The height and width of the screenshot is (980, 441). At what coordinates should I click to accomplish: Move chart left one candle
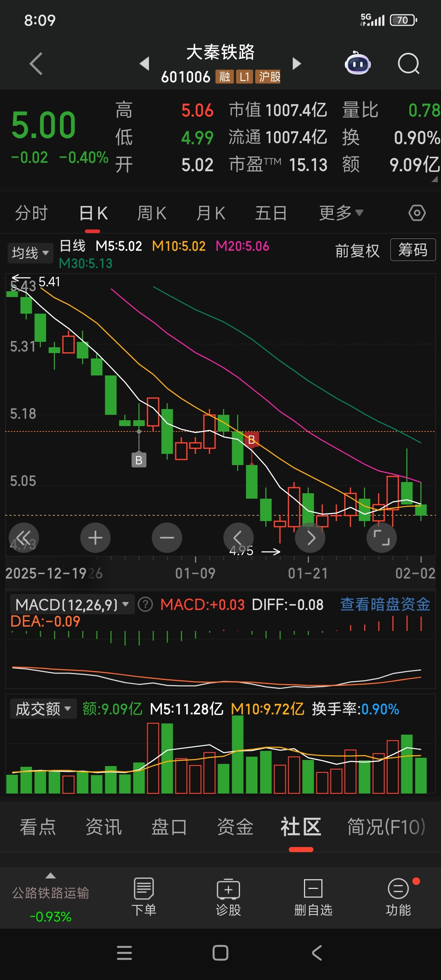pos(238,538)
